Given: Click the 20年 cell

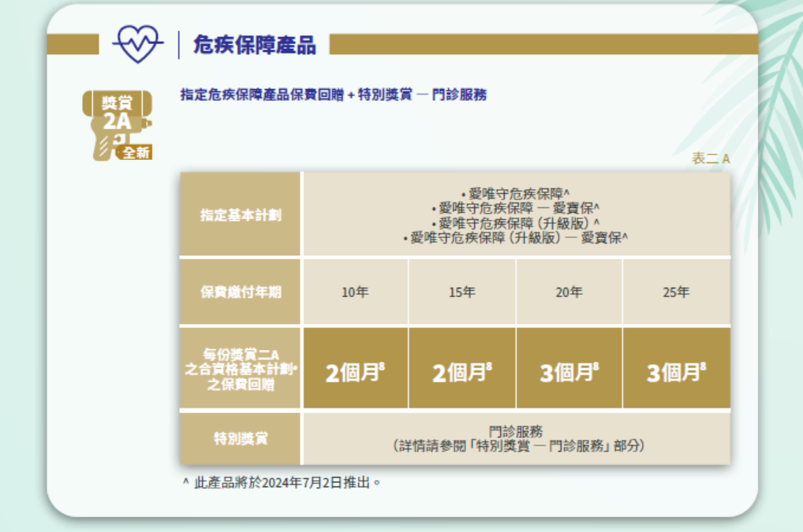Looking at the screenshot, I should click(569, 292).
